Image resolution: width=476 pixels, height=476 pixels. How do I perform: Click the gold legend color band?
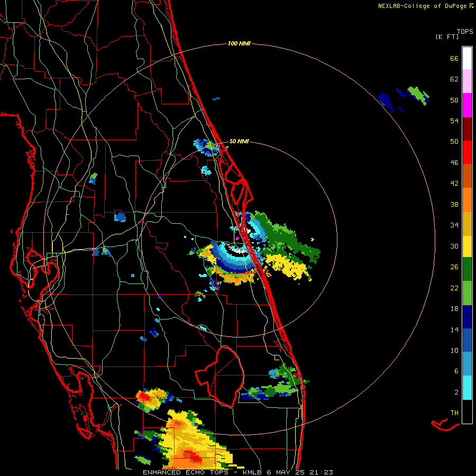pyautogui.click(x=467, y=223)
